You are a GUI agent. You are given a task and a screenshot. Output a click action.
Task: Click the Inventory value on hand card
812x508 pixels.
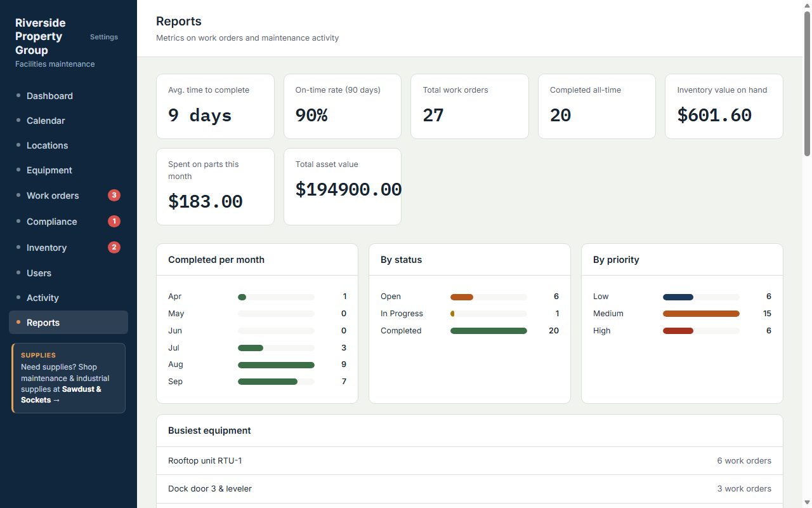[x=724, y=106]
